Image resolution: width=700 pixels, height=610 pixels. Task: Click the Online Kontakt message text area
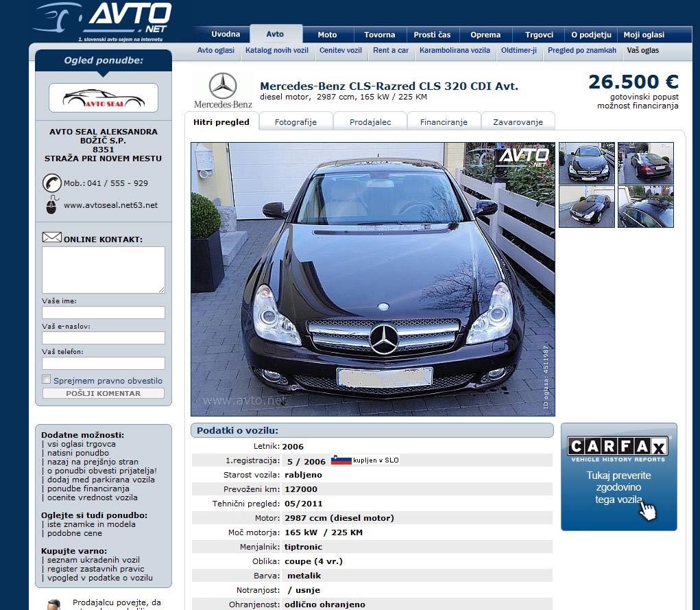click(x=103, y=270)
